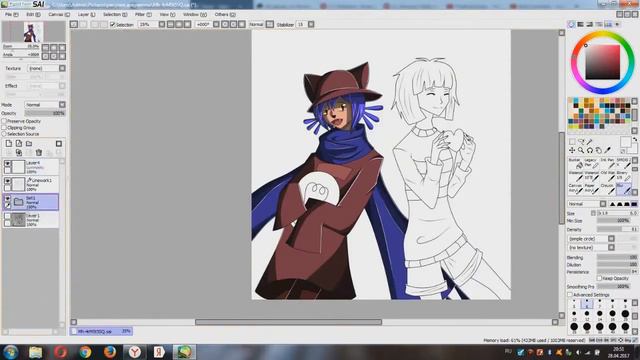Image resolution: width=640 pixels, height=360 pixels.
Task: Delete the selected layer with trash icon
Action: coord(39,153)
